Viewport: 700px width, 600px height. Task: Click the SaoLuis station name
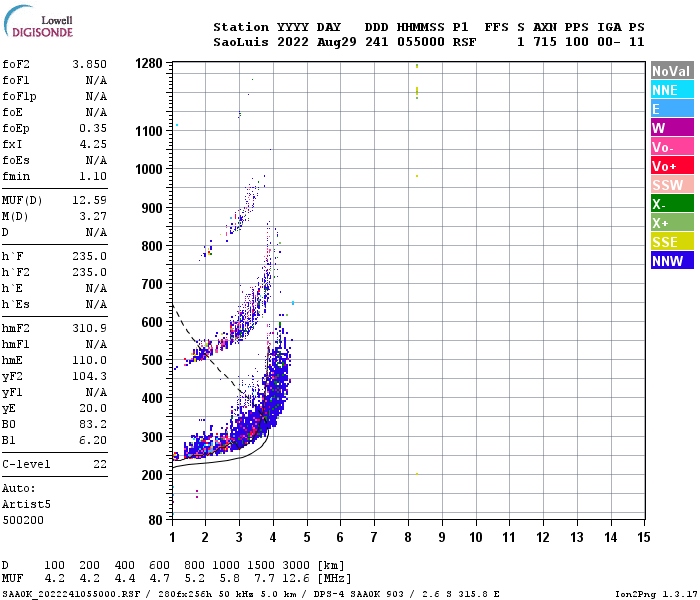point(241,42)
